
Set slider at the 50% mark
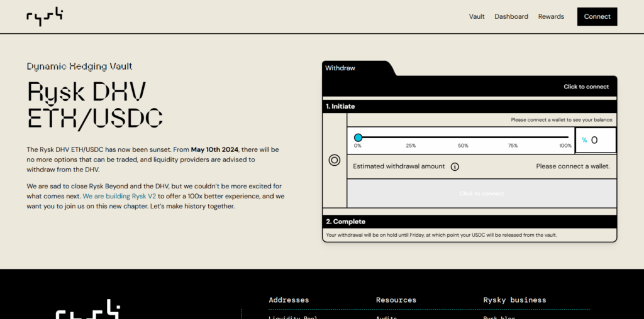coord(463,146)
